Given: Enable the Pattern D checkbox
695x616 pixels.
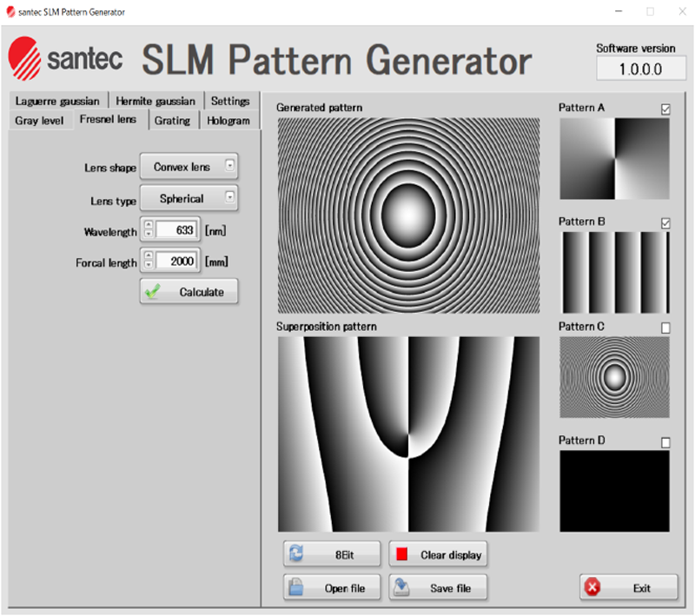Looking at the screenshot, I should coord(665,442).
